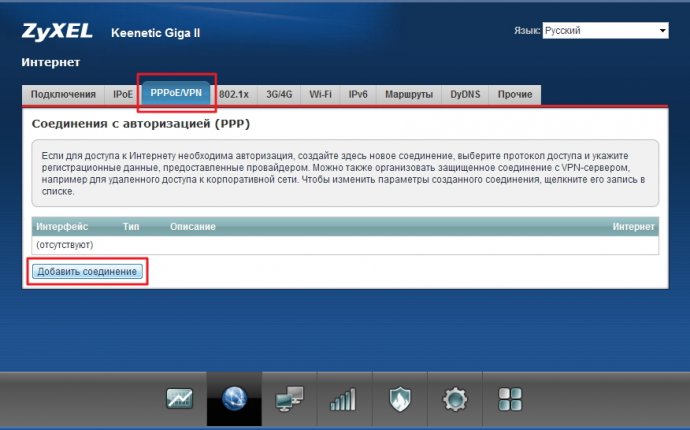Click the Тип column header
Image resolution: width=690 pixels, height=430 pixels.
[x=131, y=227]
